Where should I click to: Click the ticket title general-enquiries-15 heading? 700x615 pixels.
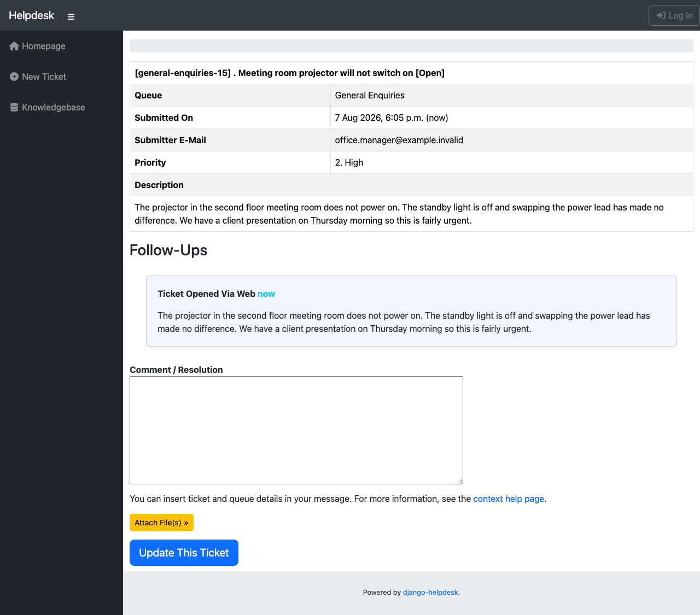(x=290, y=73)
